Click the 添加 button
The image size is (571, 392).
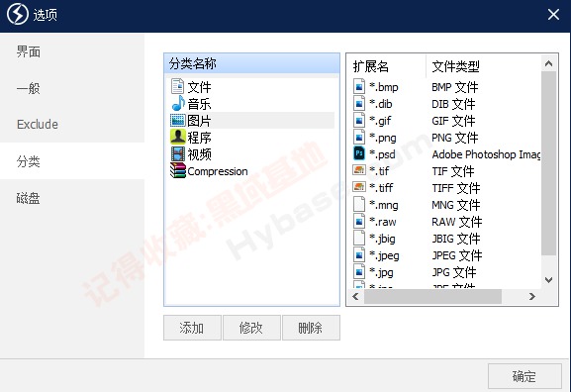pos(192,328)
